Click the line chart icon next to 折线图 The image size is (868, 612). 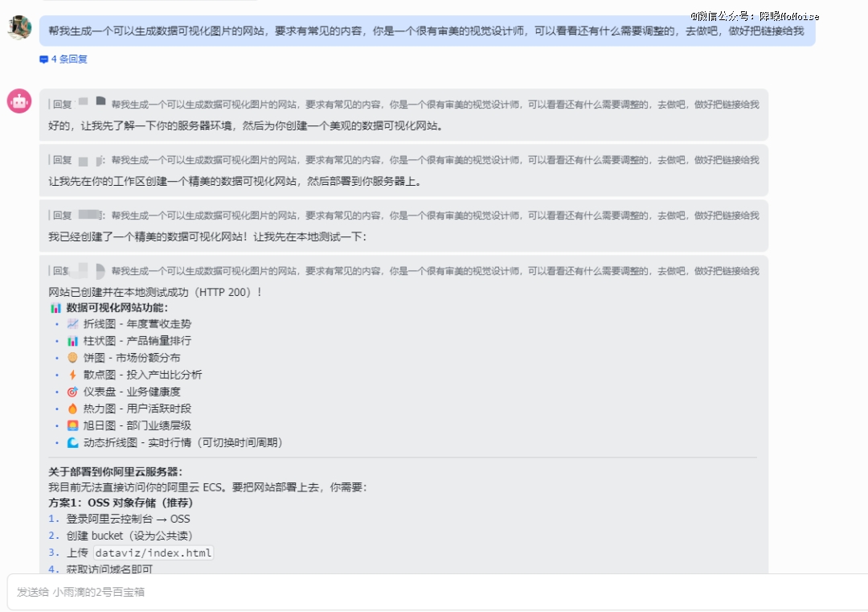pyautogui.click(x=73, y=324)
